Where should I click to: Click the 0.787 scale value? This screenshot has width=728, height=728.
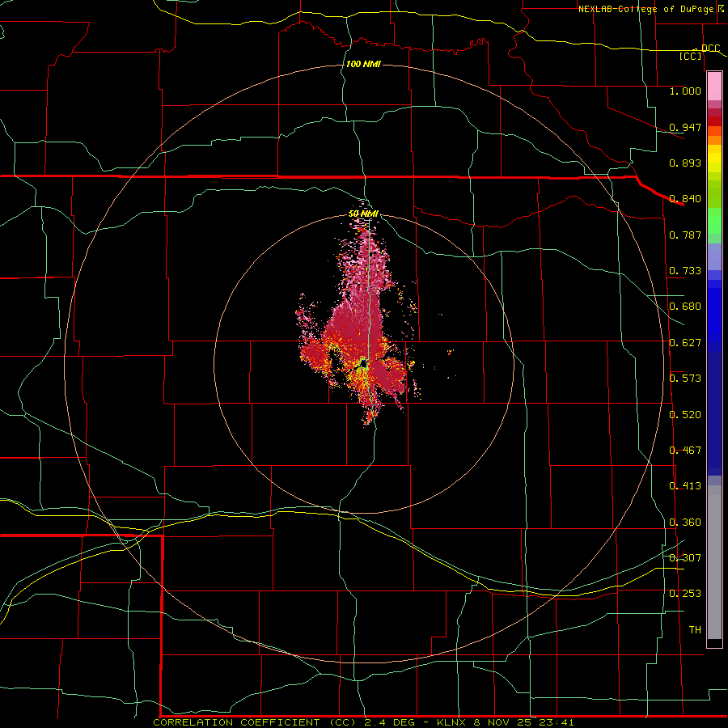point(685,235)
